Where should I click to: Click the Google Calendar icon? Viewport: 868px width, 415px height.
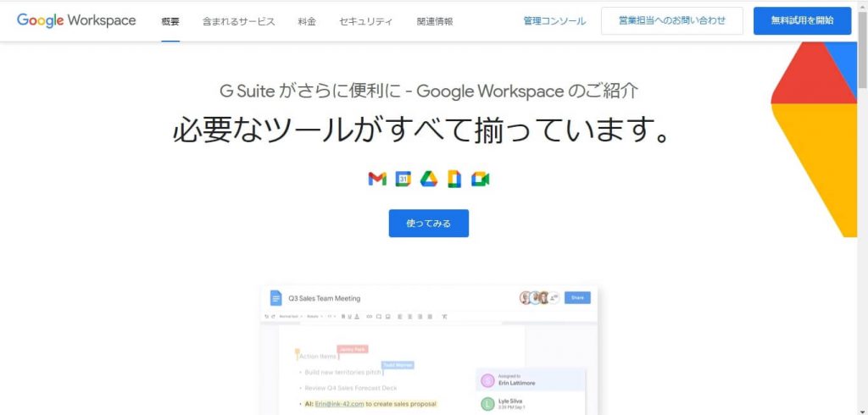tap(403, 179)
